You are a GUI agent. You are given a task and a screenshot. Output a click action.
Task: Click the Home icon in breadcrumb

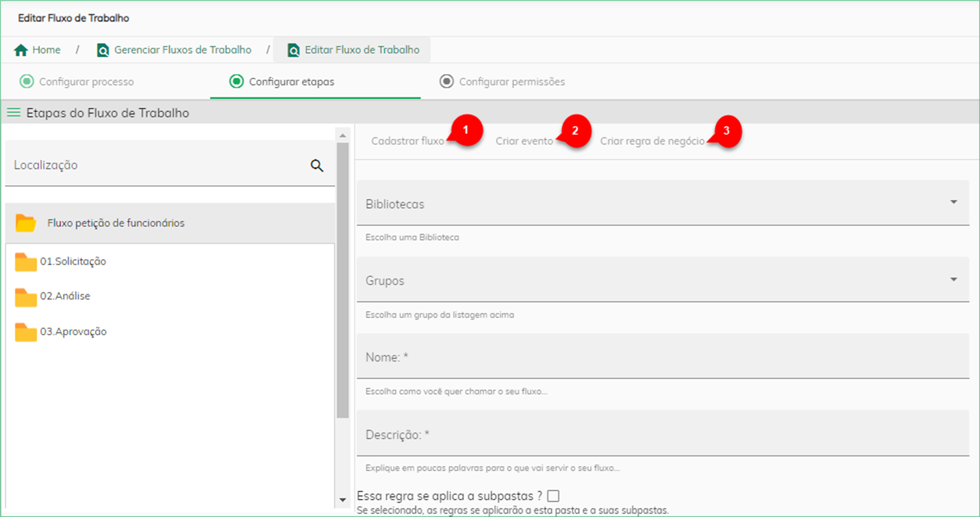point(21,50)
